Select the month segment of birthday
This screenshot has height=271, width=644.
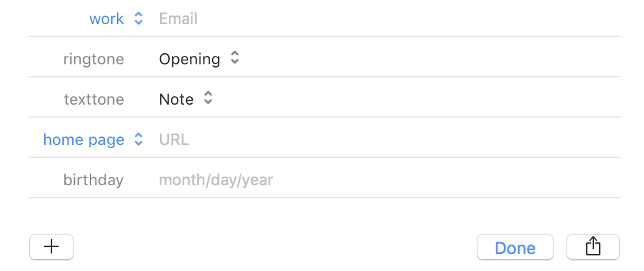(182, 180)
